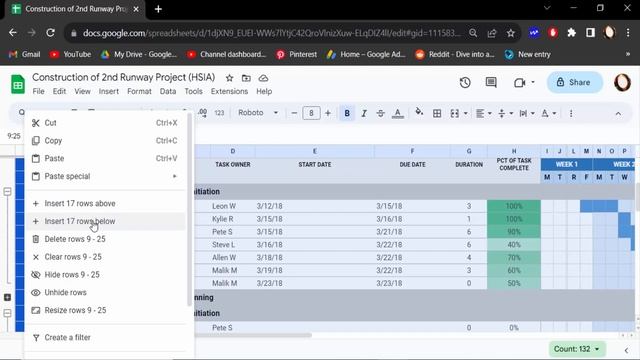Open merge cells dropdown arrow
Image resolution: width=640 pixels, height=360 pixels.
(465, 113)
